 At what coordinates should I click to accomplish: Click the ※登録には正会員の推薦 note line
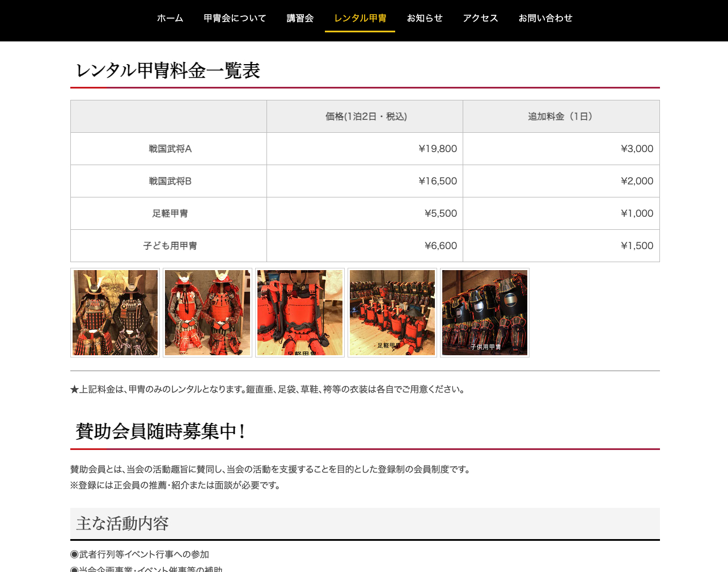click(x=176, y=485)
